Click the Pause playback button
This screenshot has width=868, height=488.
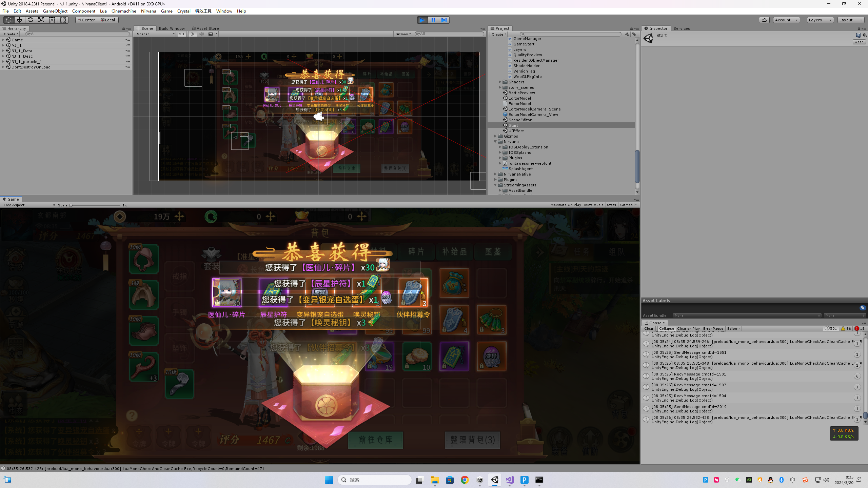point(433,20)
